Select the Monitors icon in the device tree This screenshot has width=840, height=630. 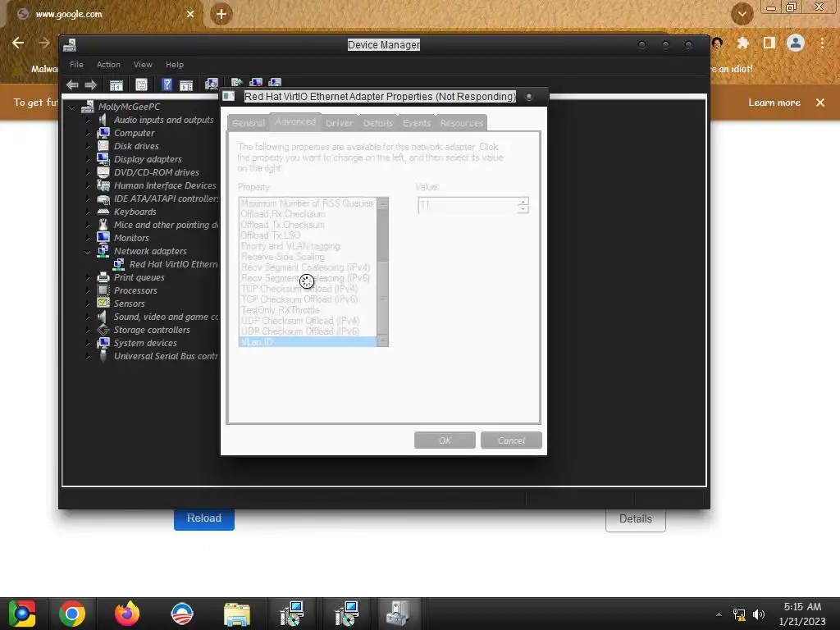coord(103,237)
